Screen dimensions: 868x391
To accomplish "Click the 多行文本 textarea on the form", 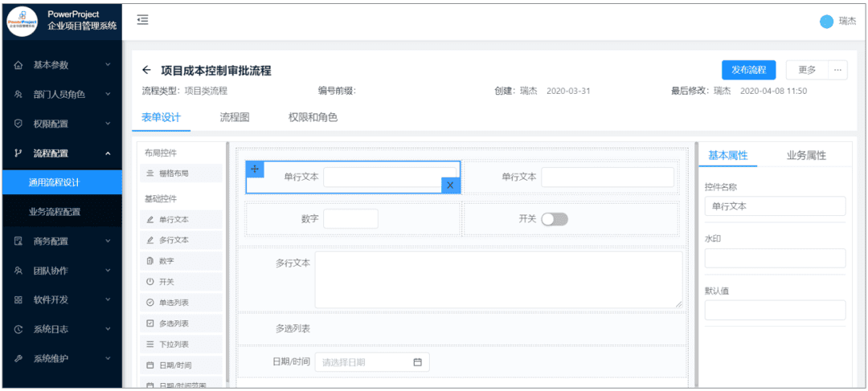I will tap(499, 279).
